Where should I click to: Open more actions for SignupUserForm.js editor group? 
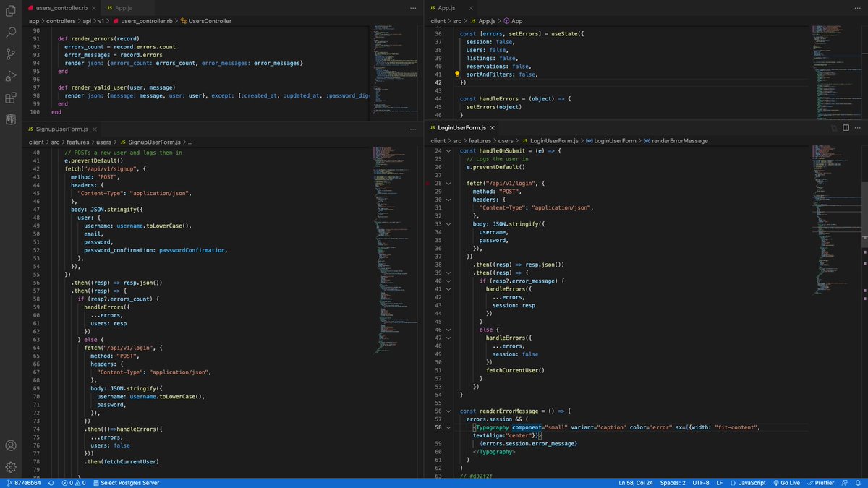coord(414,128)
